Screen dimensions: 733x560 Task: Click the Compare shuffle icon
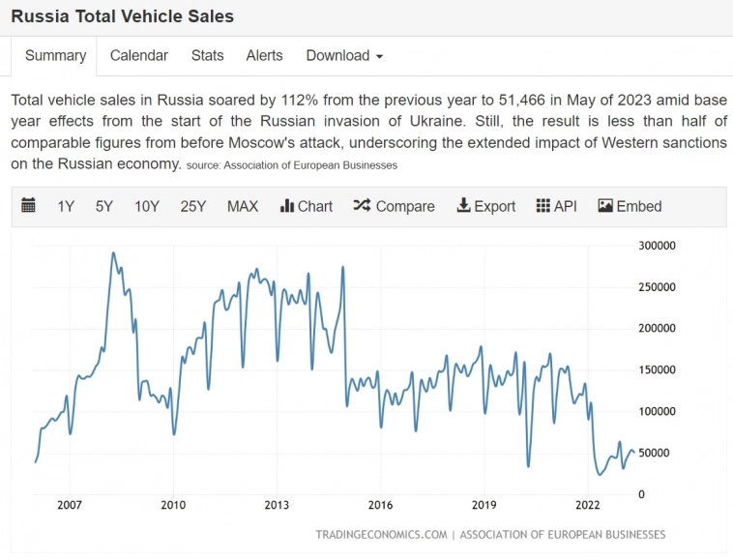(x=362, y=206)
